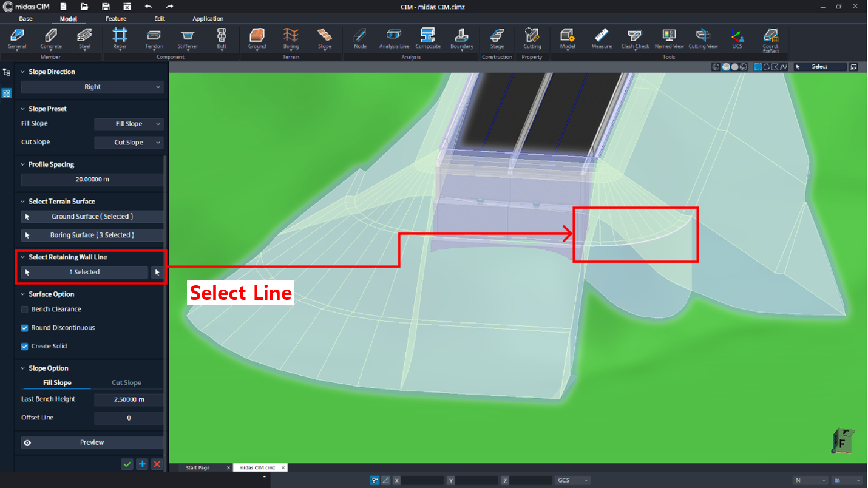
Task: Open the Slope Direction dropdown
Action: point(92,87)
